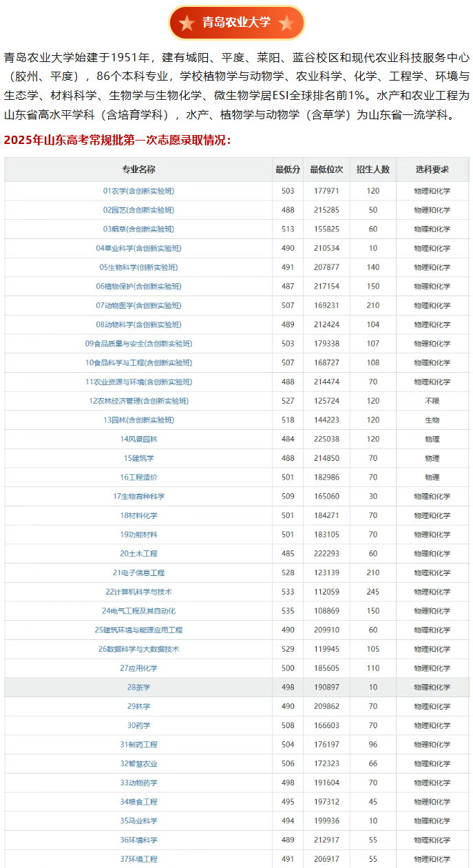Click the 青岛农业大学 red banner button
This screenshot has height=868, width=473.
coord(236,23)
